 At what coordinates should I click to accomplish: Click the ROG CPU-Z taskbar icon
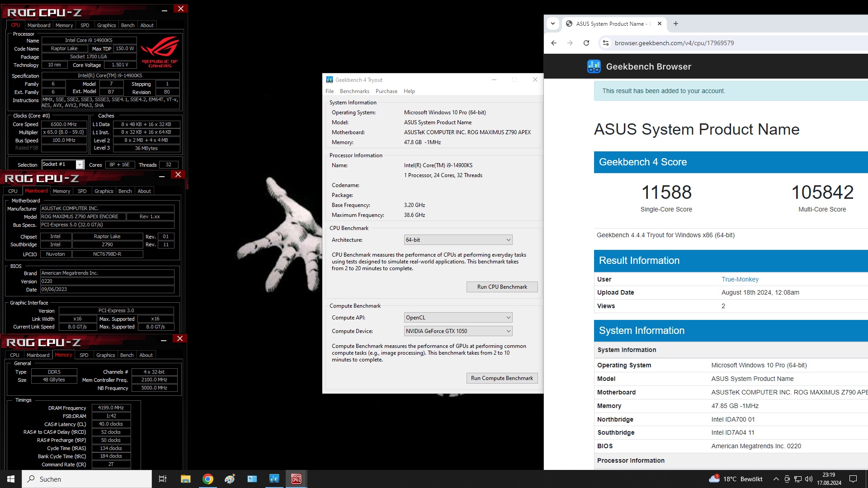pos(297,479)
